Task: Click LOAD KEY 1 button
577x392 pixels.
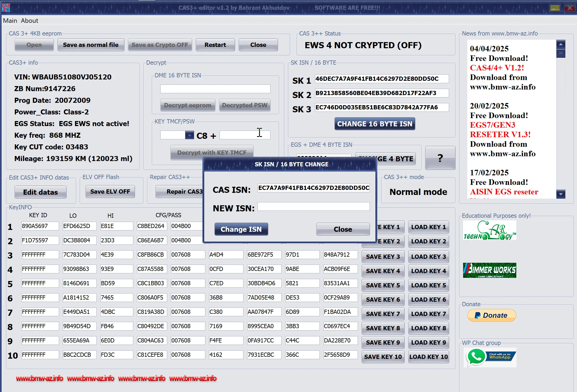Action: [428, 227]
